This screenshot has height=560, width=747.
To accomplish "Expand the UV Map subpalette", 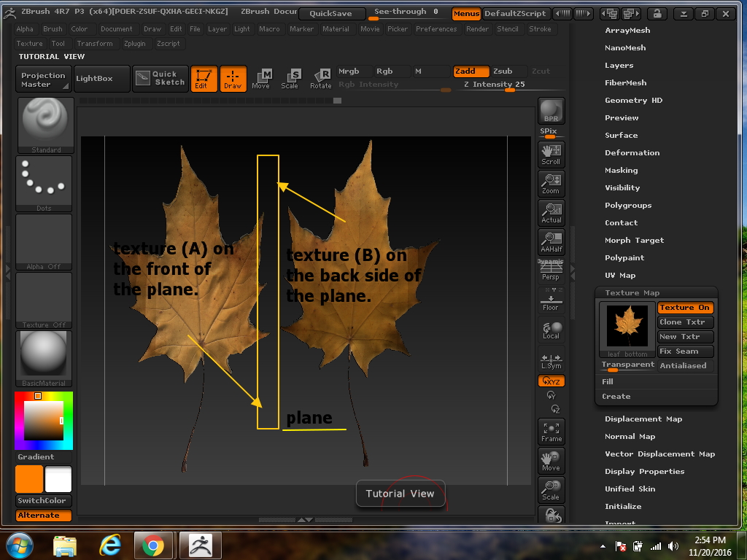I will pyautogui.click(x=620, y=276).
